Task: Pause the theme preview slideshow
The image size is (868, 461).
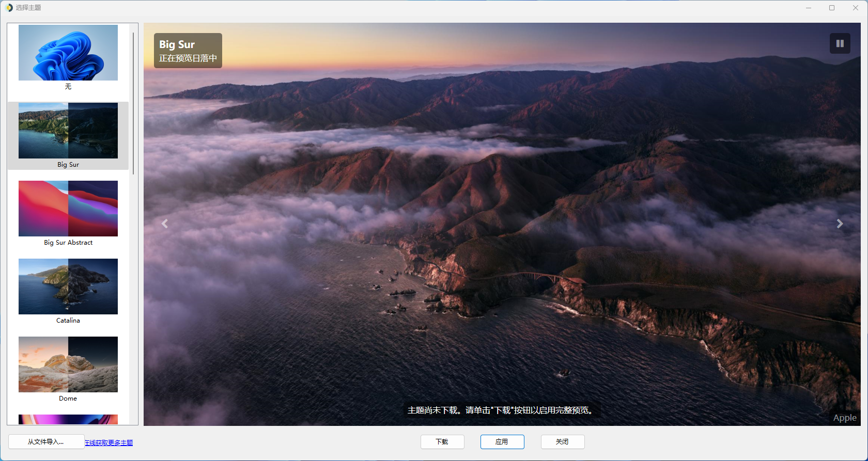Action: (840, 43)
